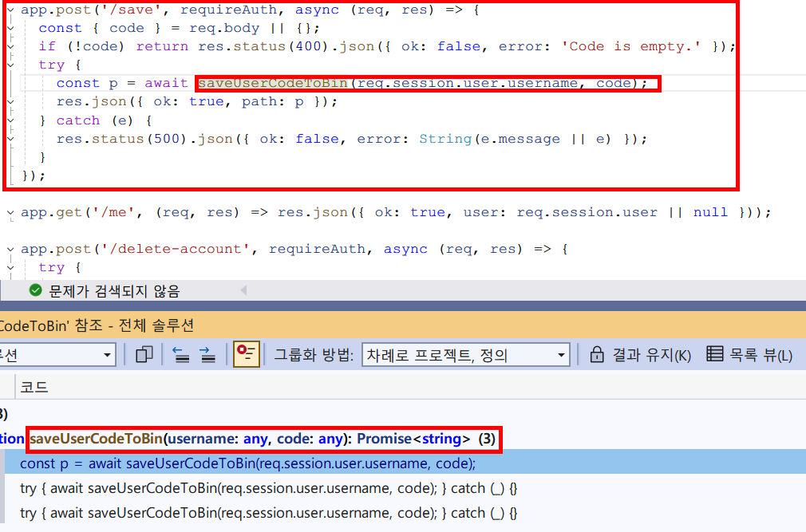This screenshot has height=532, width=806.
Task: Click 'String' in the status(500) error line
Action: pos(445,139)
